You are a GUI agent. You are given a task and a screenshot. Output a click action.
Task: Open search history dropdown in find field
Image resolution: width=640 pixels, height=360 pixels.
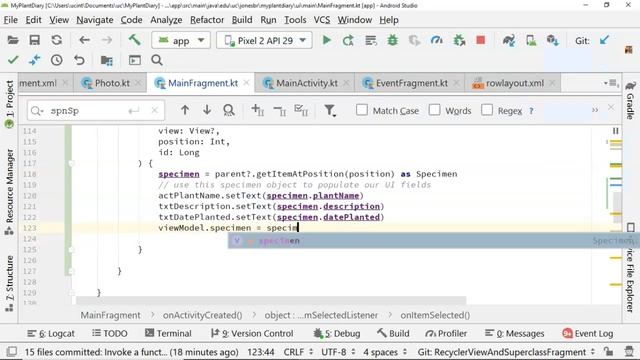(37, 111)
